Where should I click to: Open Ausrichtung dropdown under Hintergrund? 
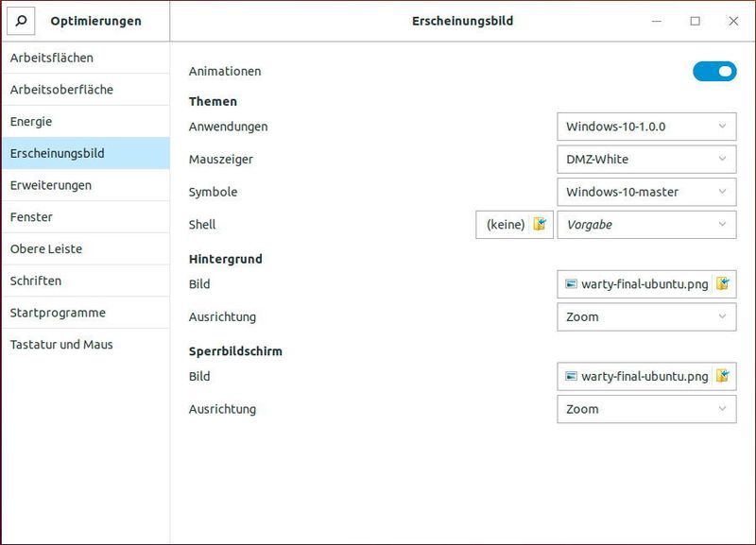click(x=646, y=316)
